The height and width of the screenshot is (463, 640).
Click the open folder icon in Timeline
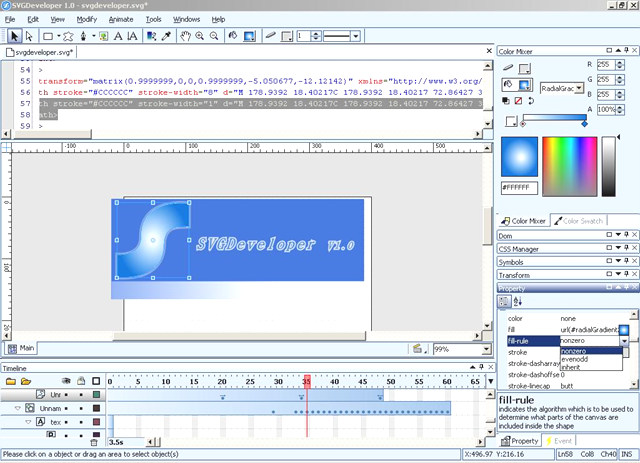(x=26, y=382)
